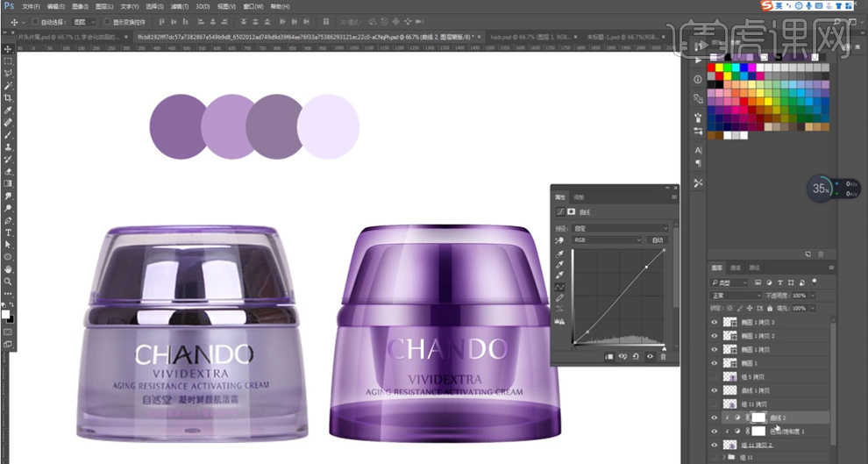This screenshot has width=868, height=464.
Task: Select the Brush tool
Action: [8, 134]
